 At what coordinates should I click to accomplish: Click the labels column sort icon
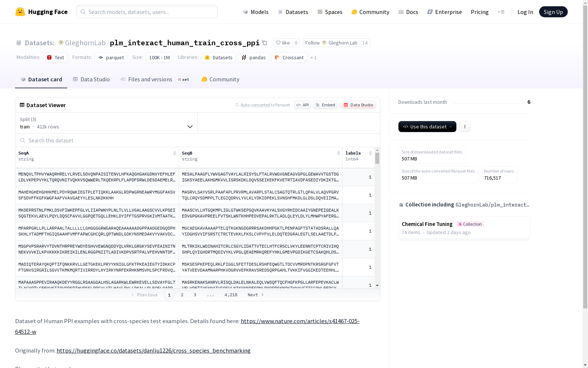[370, 153]
